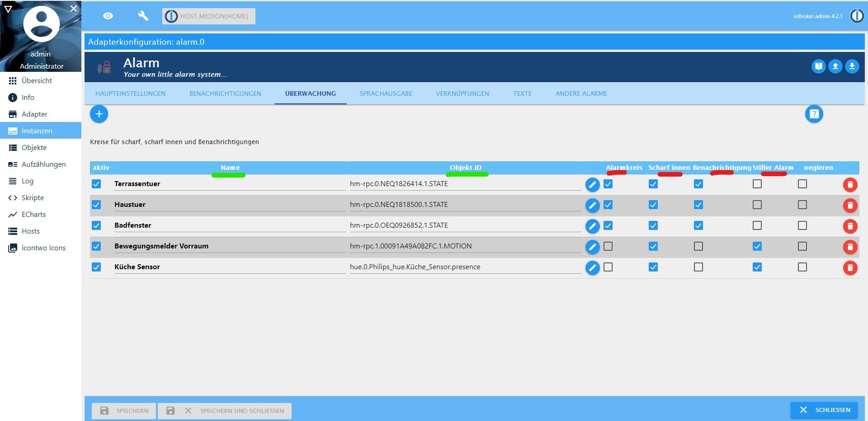Toggle aktiv checkbox for Küche Sensor
Image resolution: width=868 pixels, height=421 pixels.
coord(96,267)
